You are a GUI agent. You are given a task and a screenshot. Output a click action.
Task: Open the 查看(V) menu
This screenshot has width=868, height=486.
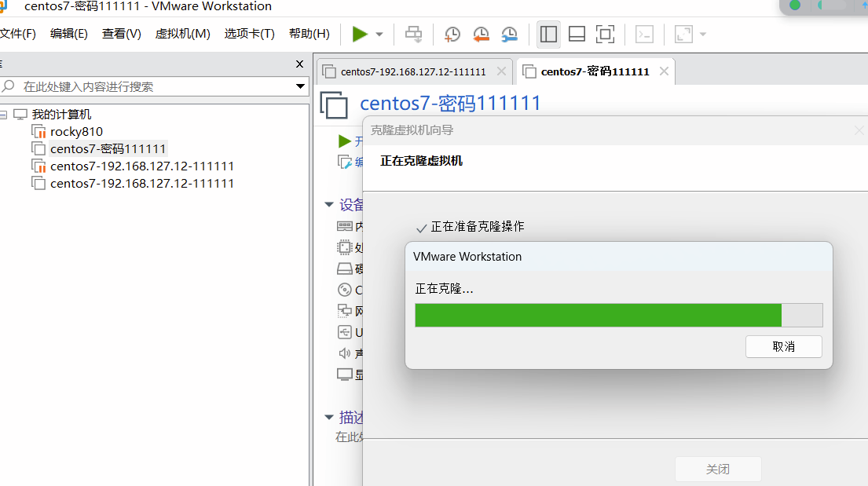(x=121, y=34)
